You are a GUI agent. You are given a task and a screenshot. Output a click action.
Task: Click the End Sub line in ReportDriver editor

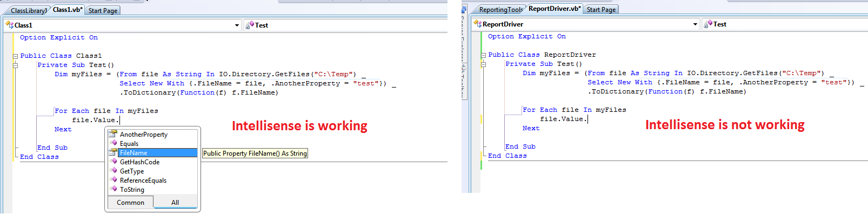[520, 147]
